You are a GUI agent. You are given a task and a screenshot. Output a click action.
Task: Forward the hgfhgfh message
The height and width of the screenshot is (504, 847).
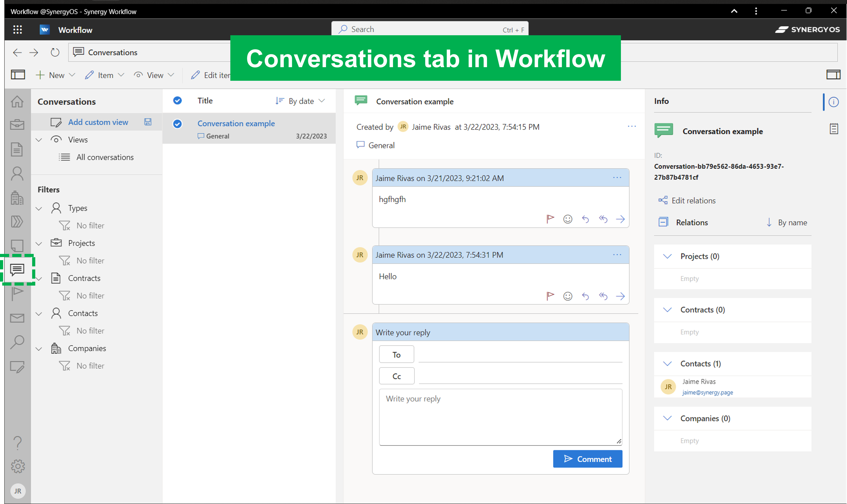[620, 219]
